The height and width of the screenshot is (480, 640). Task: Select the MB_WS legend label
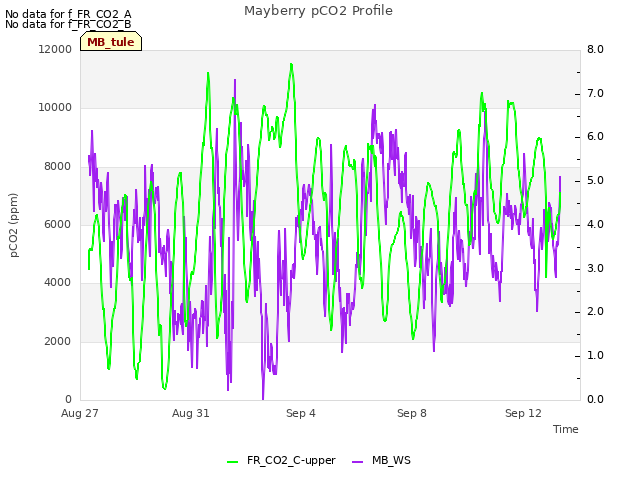pos(391,460)
